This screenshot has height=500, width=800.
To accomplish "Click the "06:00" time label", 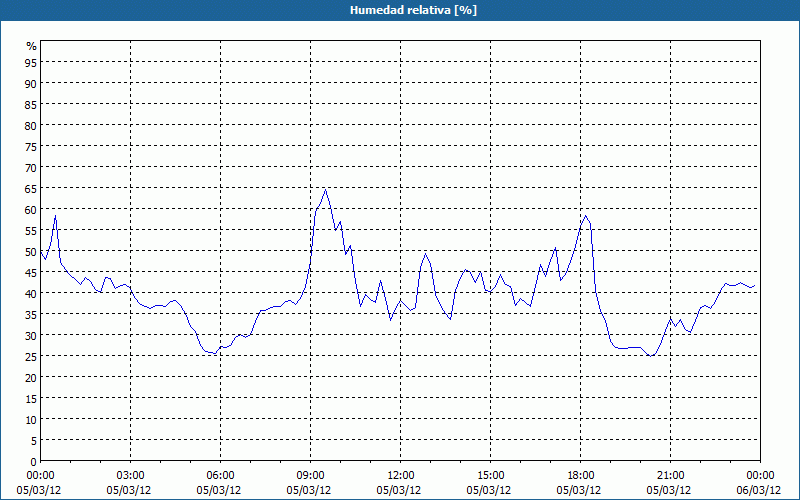I will pyautogui.click(x=220, y=476).
